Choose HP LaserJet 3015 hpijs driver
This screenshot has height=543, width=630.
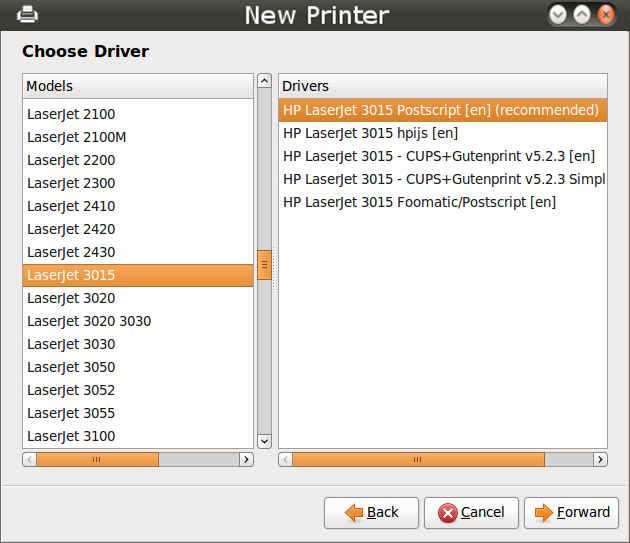[x=443, y=133]
